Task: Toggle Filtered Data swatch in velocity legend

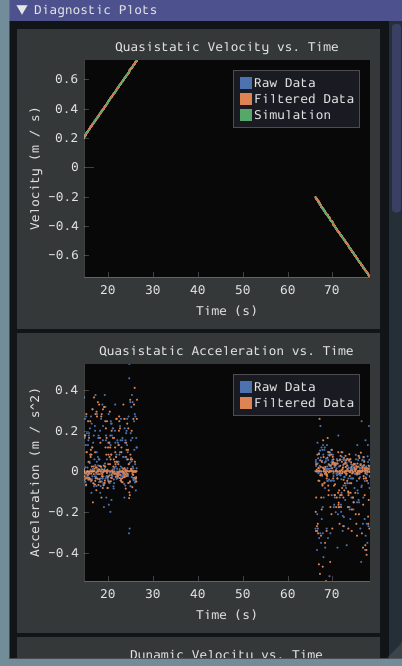Action: 246,99
